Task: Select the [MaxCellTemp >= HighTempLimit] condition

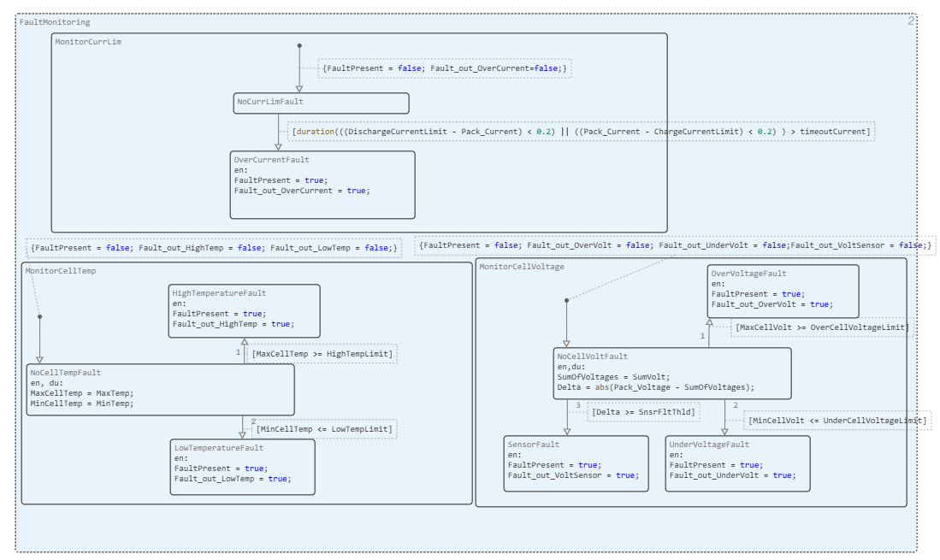Action: [322, 354]
